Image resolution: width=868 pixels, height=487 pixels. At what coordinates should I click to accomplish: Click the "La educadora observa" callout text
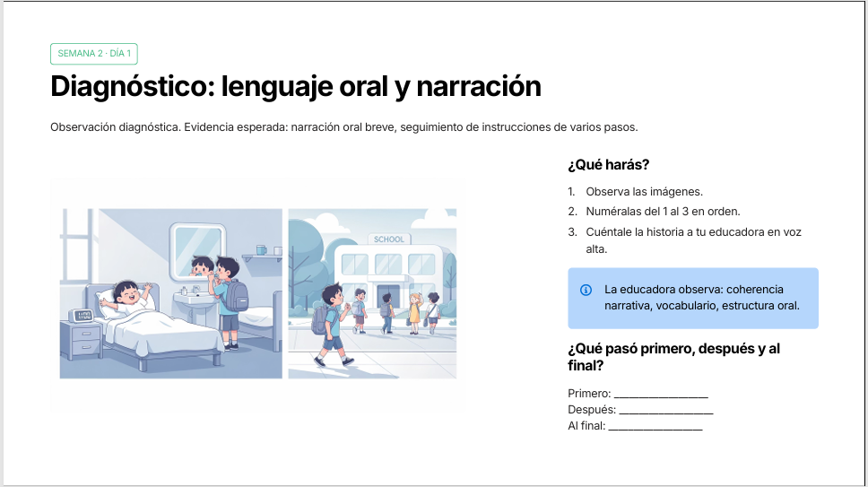coord(702,298)
